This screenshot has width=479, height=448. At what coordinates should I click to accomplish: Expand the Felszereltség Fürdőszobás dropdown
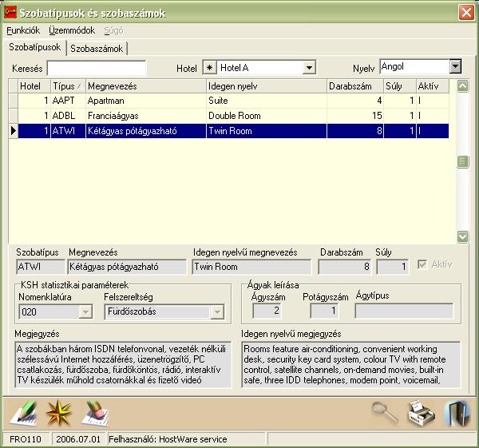click(x=217, y=312)
